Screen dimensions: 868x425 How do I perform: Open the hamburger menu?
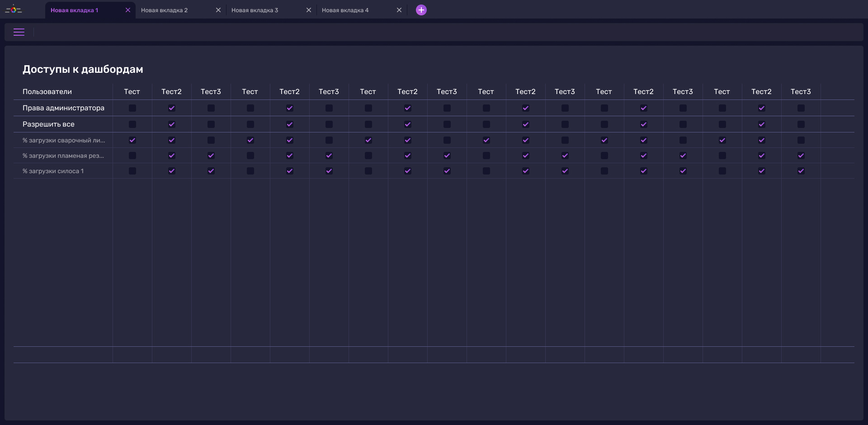pyautogui.click(x=19, y=32)
